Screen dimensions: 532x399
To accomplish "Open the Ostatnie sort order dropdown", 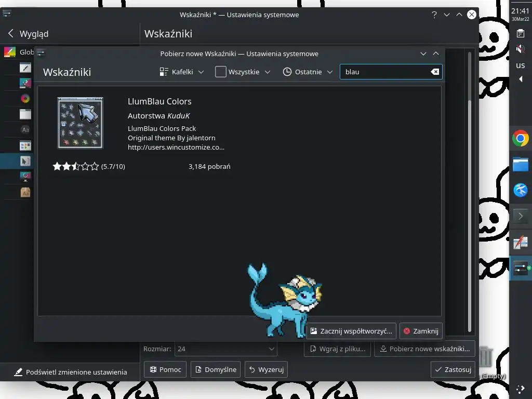I will [x=308, y=72].
